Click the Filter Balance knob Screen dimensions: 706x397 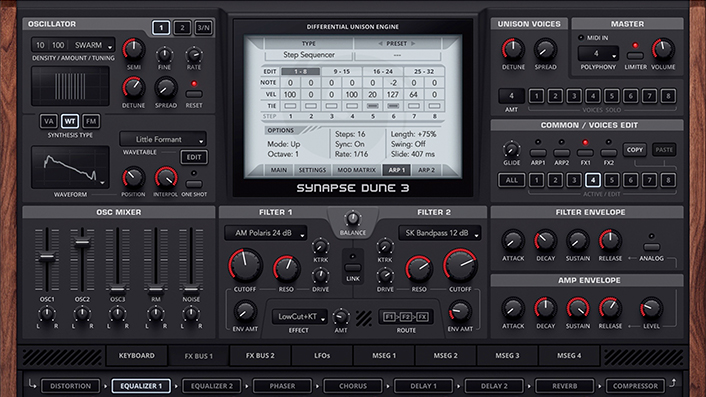(x=353, y=219)
